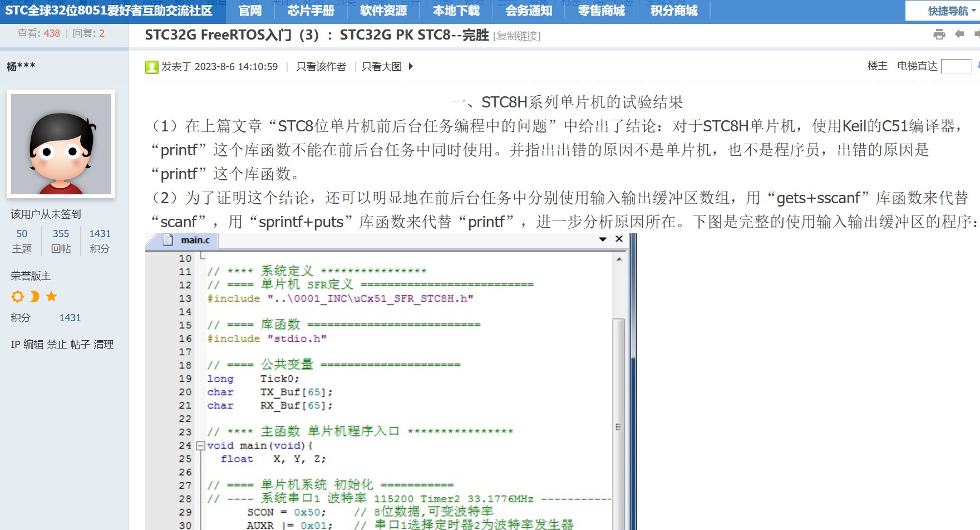Open the 官网 nav item
The width and height of the screenshot is (980, 530).
coord(250,11)
